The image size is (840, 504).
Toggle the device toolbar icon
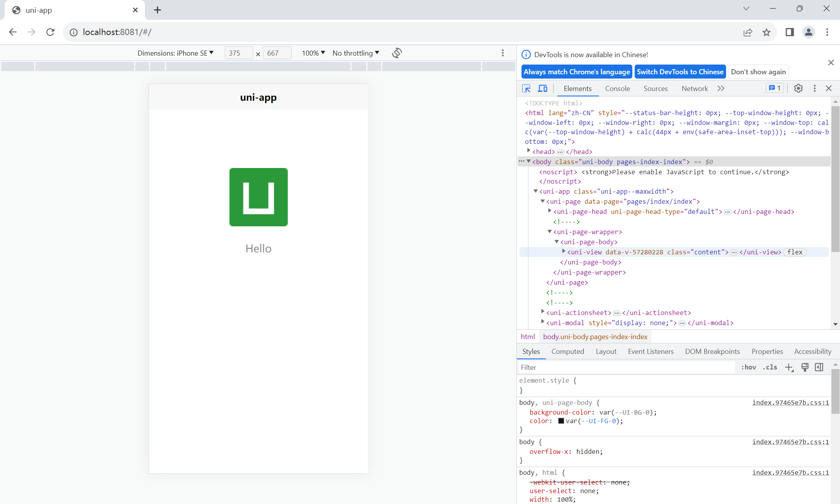click(x=542, y=89)
